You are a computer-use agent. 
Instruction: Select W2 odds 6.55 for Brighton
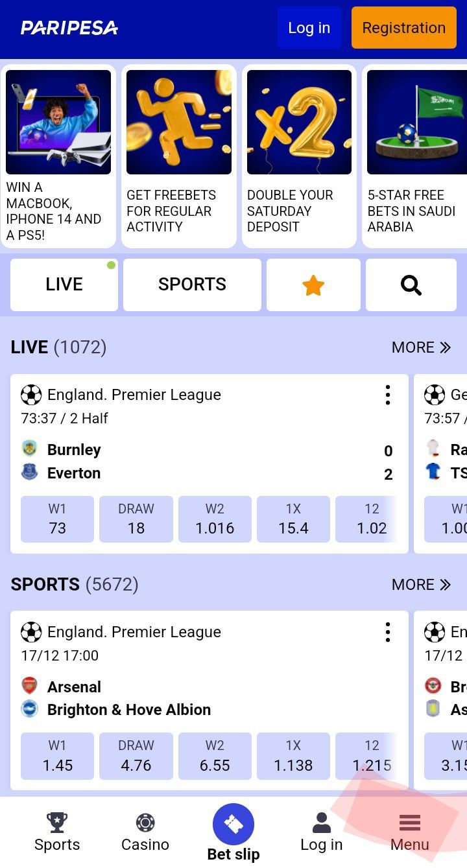coord(215,756)
